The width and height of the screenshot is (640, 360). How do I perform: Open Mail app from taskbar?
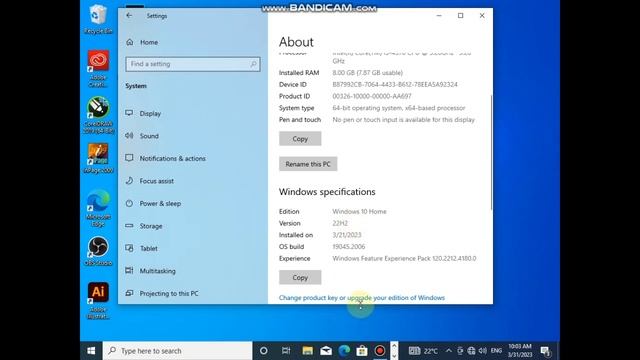[x=326, y=351]
